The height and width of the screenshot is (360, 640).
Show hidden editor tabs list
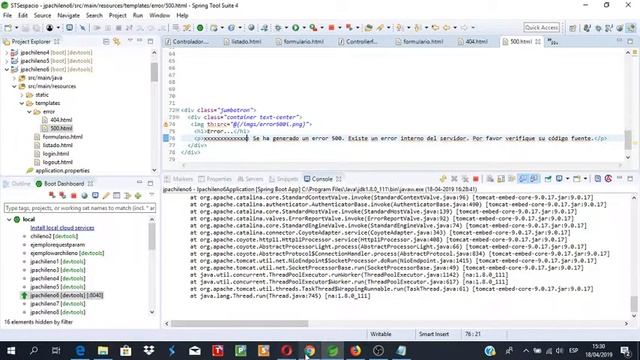tap(553, 42)
